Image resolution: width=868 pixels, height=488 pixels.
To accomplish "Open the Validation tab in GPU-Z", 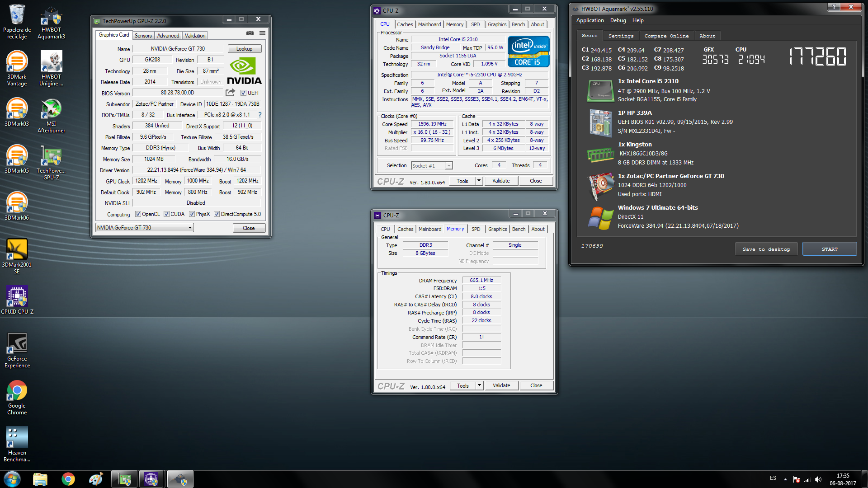I will pos(195,36).
